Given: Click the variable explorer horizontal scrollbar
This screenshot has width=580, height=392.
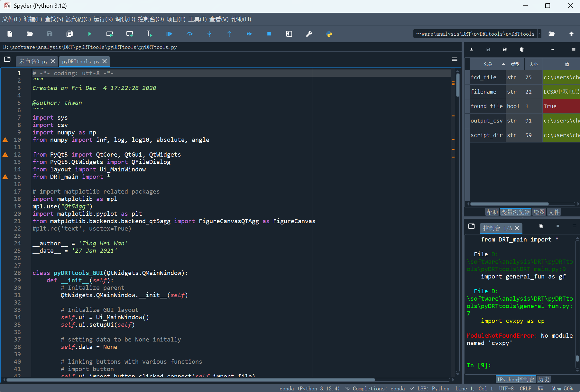Looking at the screenshot, I should tap(509, 204).
